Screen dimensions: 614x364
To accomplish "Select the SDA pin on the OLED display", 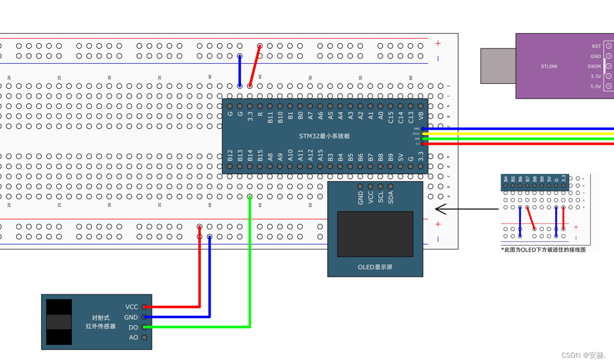I will pos(391,186).
